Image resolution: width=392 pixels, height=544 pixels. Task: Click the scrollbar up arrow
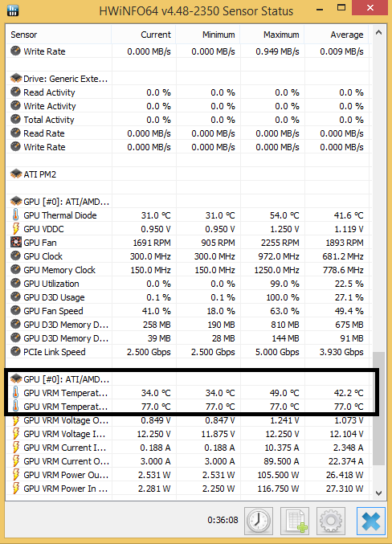379,33
